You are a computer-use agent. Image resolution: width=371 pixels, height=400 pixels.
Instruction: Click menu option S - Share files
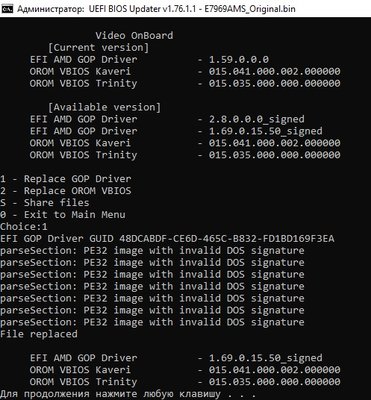click(45, 203)
